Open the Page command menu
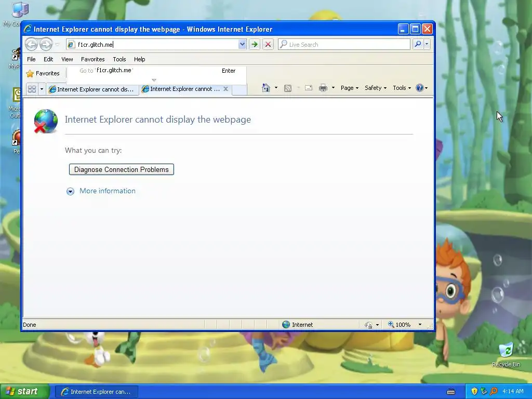 coord(350,88)
